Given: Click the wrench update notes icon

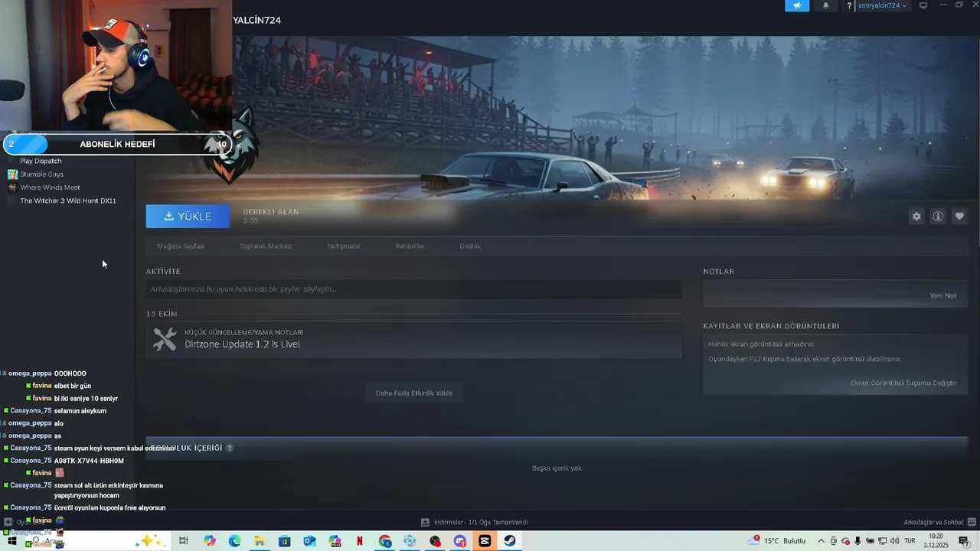Looking at the screenshot, I should tap(165, 339).
